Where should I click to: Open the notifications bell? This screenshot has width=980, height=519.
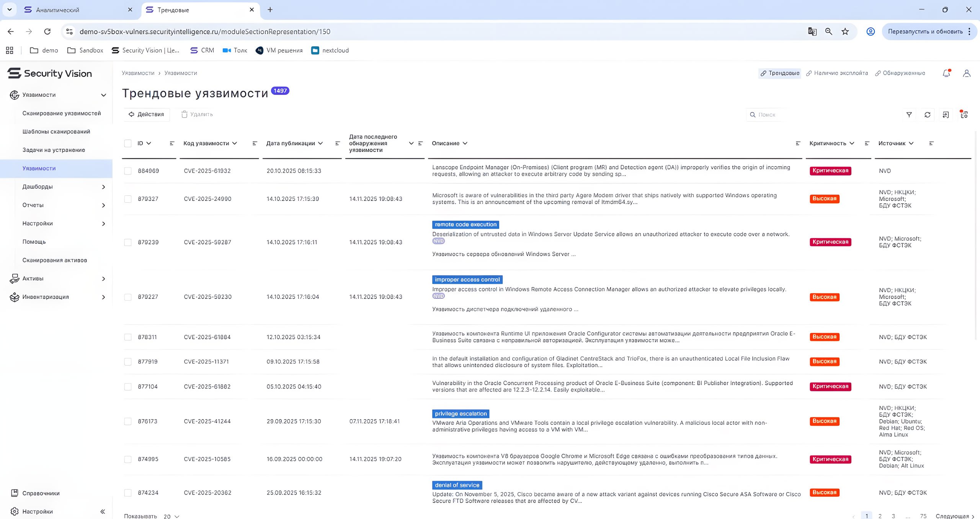coord(946,73)
